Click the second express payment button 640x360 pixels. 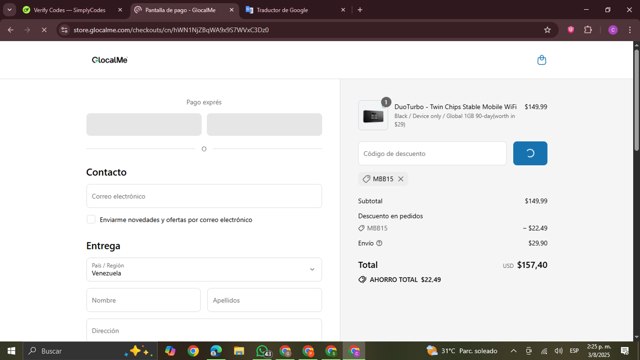click(264, 124)
